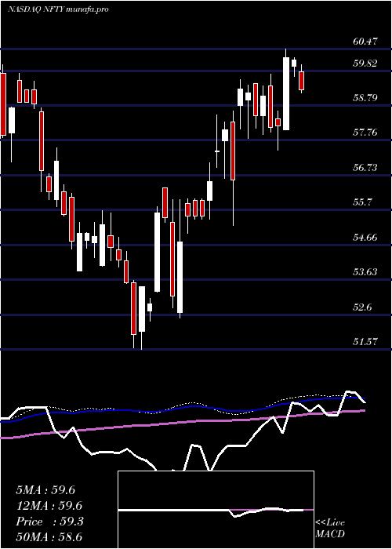Click the 5MA : 59.6 reading
392x549 pixels.
tap(45, 490)
